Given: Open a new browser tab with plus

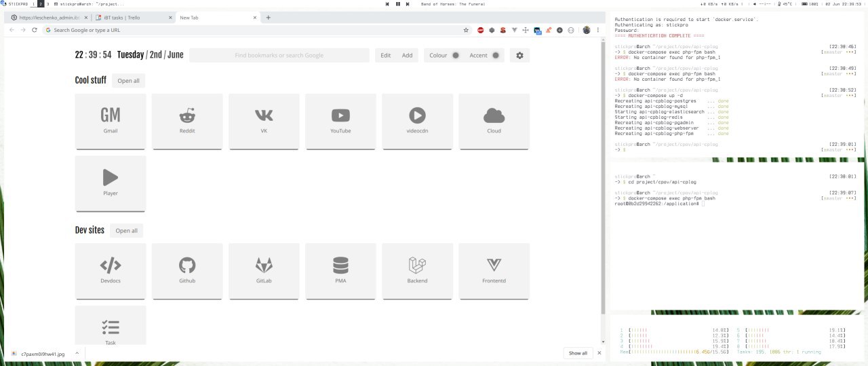Looking at the screenshot, I should coord(268,18).
